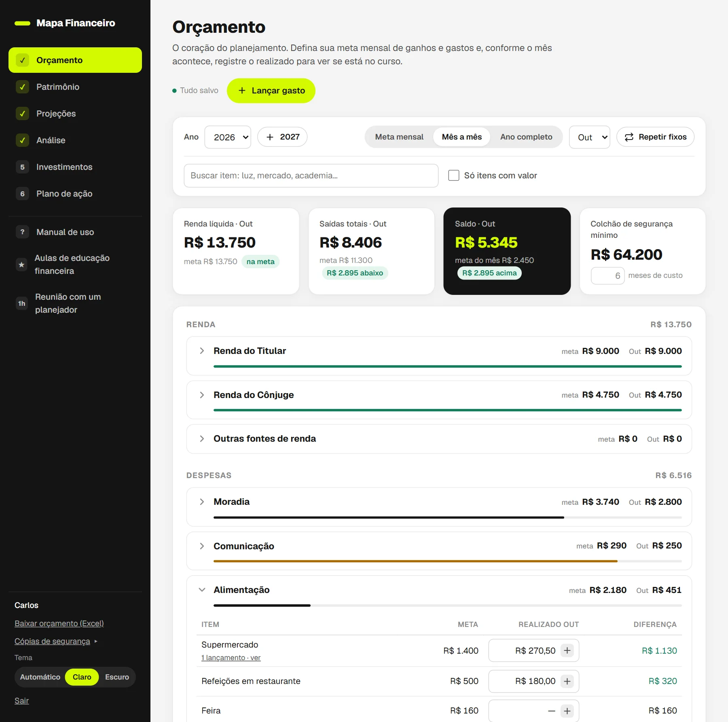Open the 1 lançamento · ver link

point(231,658)
